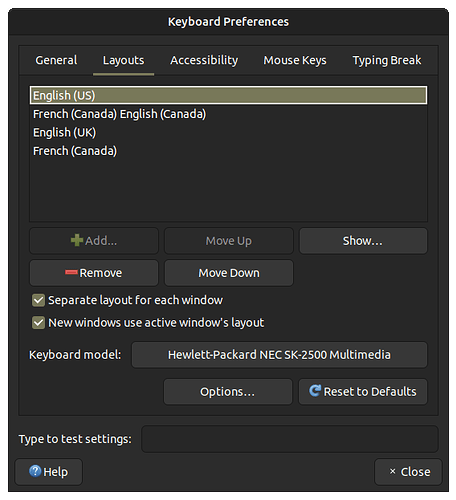Focus the Type to test settings field

pos(290,439)
